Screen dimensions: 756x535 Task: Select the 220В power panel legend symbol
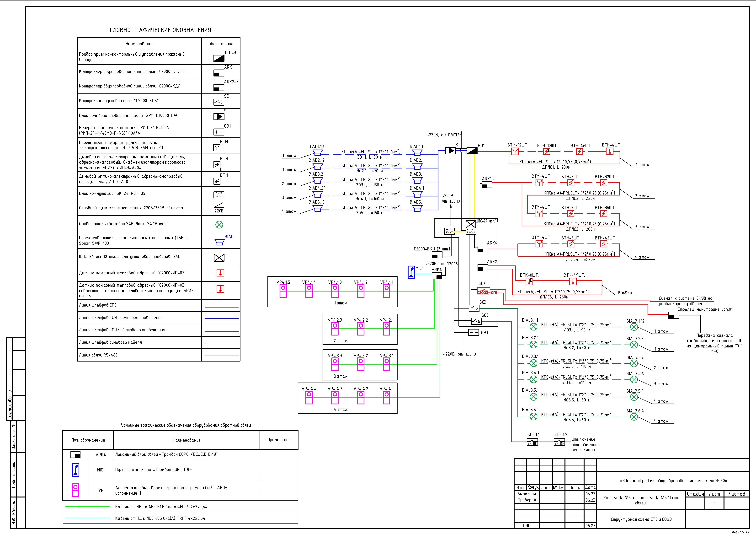[219, 209]
